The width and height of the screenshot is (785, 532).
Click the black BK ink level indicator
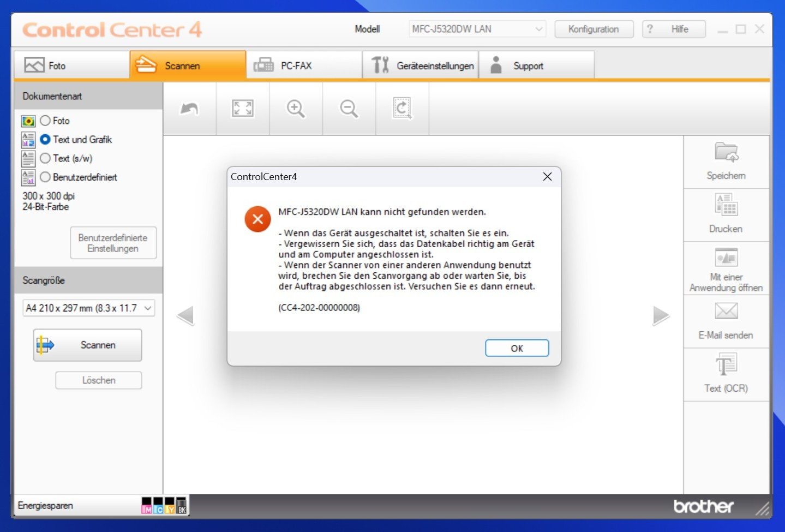(182, 505)
